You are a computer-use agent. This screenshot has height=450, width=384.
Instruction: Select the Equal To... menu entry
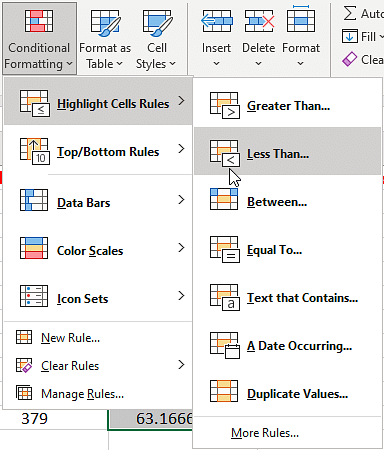(x=287, y=247)
